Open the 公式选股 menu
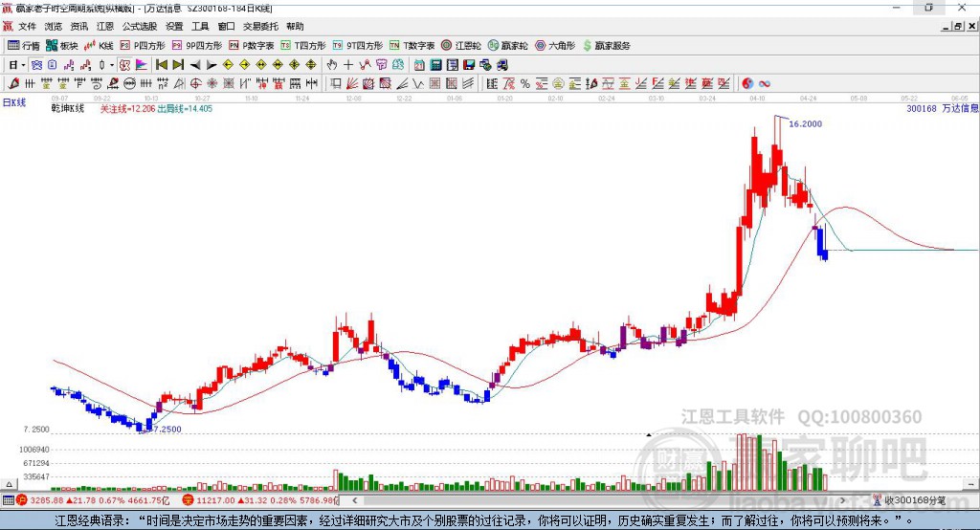 (140, 26)
